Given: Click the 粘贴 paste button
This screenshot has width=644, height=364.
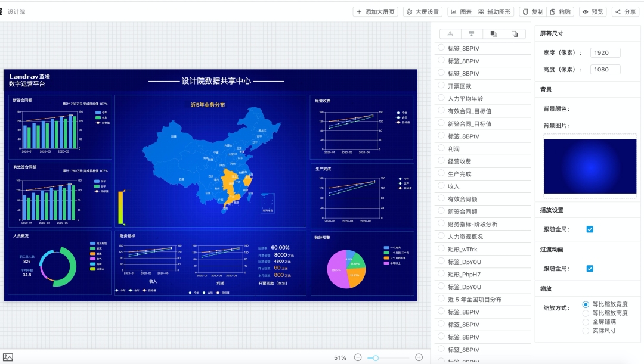Looking at the screenshot, I should (x=560, y=12).
